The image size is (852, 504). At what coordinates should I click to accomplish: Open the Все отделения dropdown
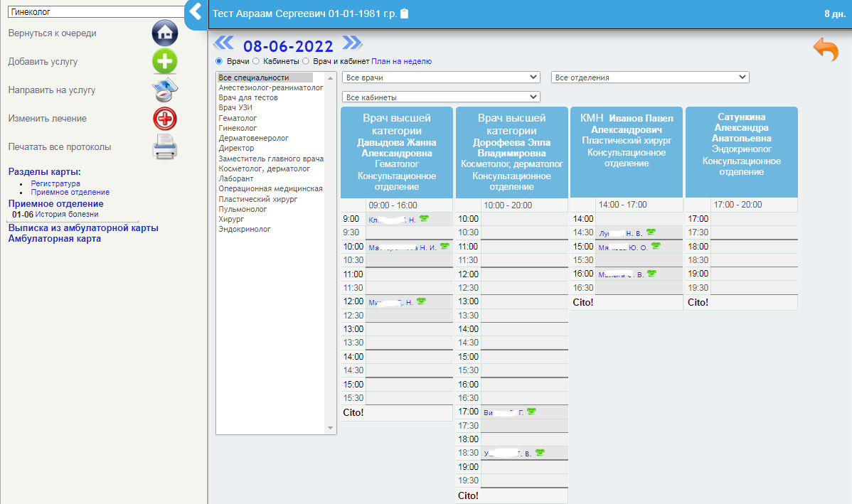tap(650, 77)
